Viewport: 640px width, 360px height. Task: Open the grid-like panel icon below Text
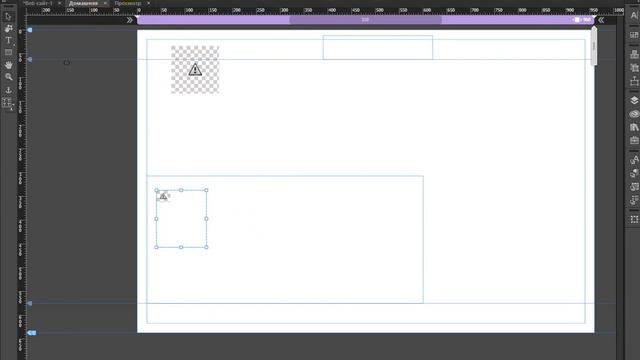click(634, 36)
